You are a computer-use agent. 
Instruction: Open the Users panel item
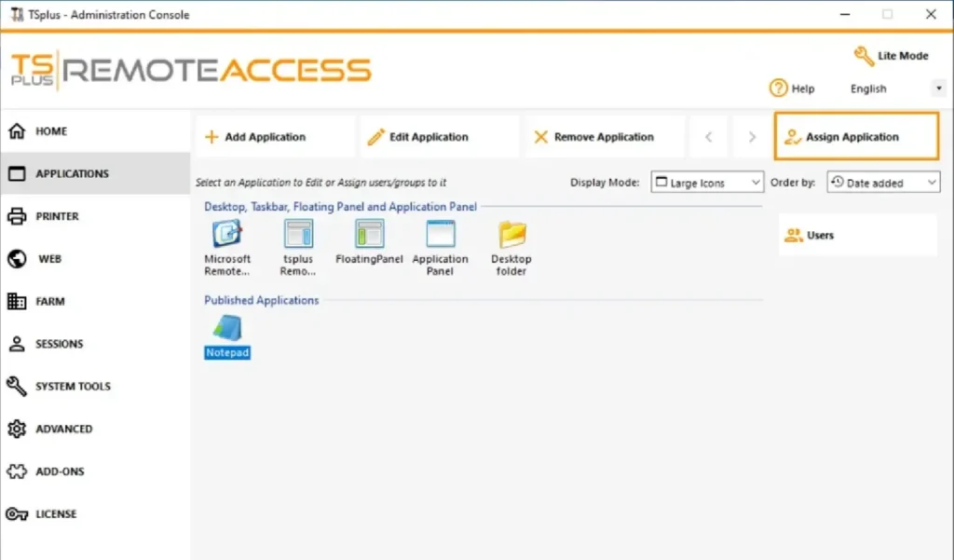(x=820, y=236)
